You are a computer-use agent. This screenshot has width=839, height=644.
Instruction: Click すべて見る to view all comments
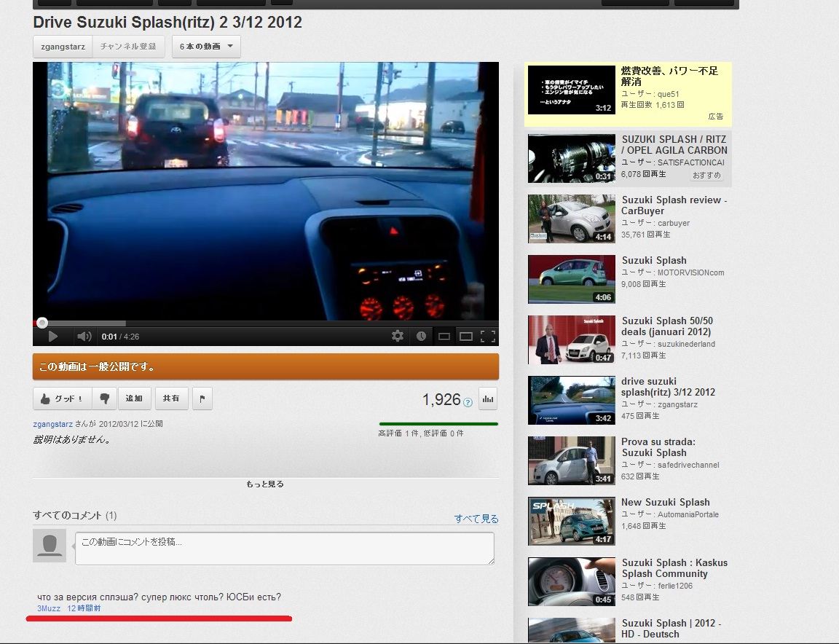(476, 519)
